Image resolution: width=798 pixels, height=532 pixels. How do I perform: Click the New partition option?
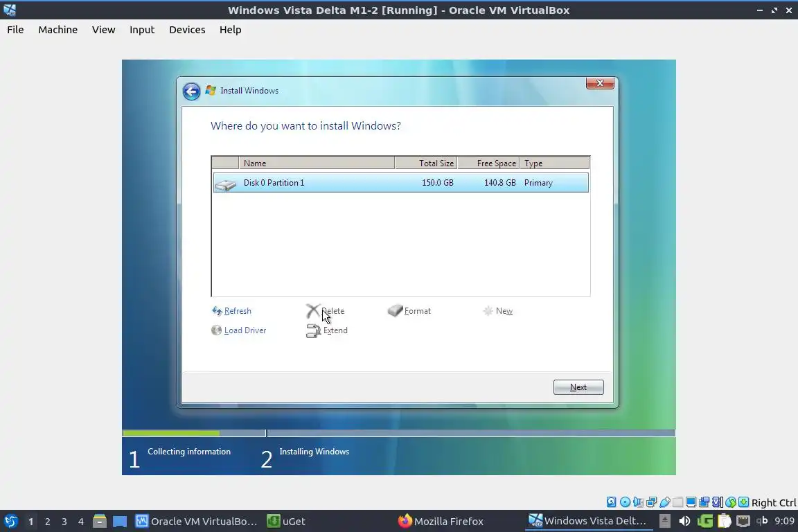504,311
